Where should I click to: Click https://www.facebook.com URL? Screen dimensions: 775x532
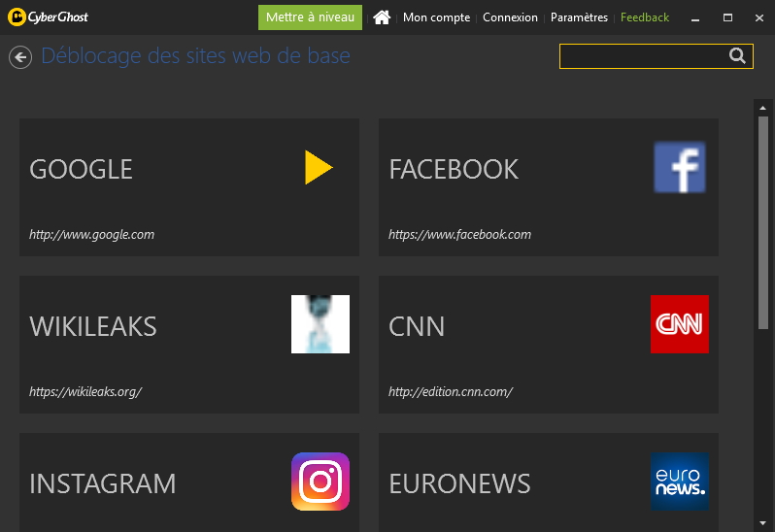[459, 235]
